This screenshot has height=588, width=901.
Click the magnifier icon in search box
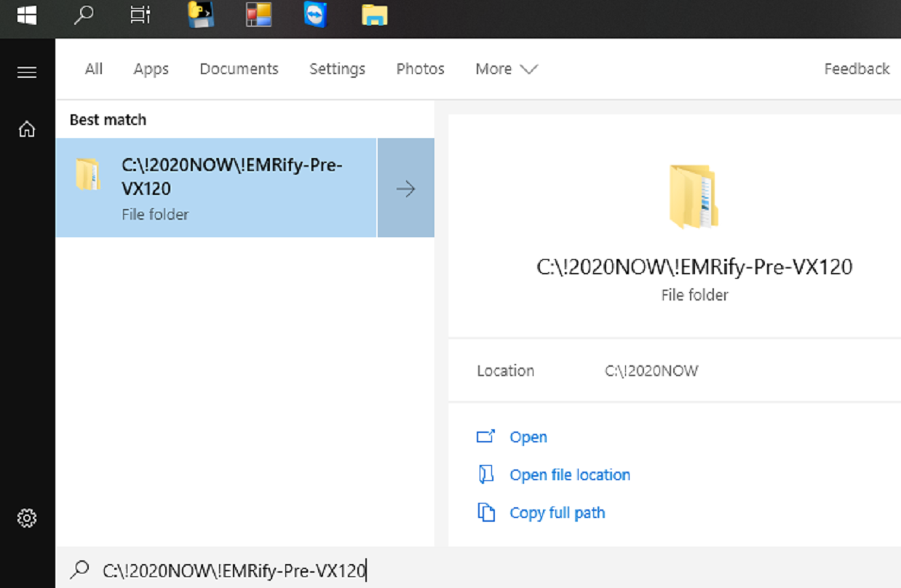(x=79, y=570)
